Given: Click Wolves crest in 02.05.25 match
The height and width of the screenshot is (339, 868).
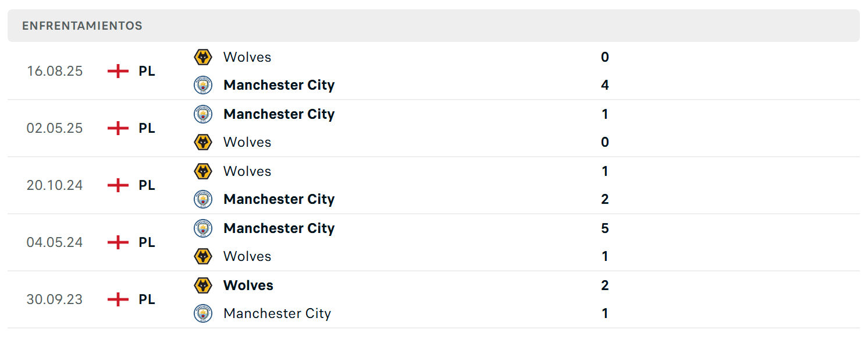Looking at the screenshot, I should pyautogui.click(x=202, y=142).
